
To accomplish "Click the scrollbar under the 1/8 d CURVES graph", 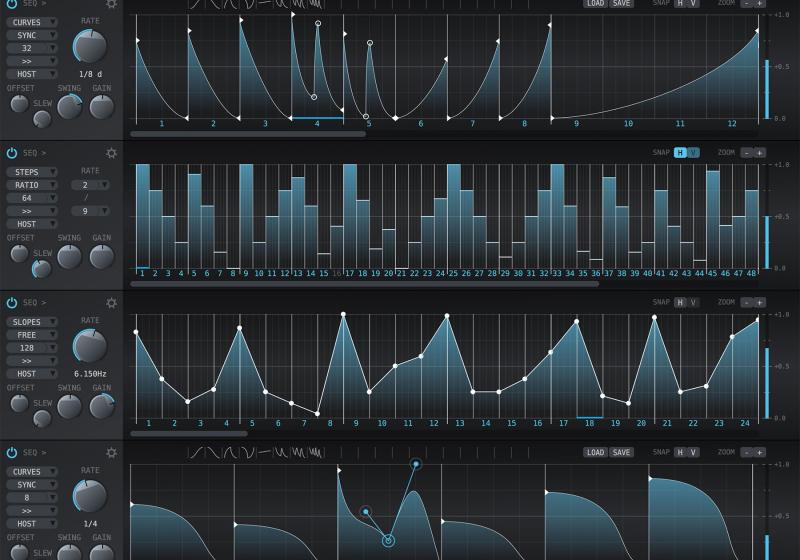I will click(248, 134).
